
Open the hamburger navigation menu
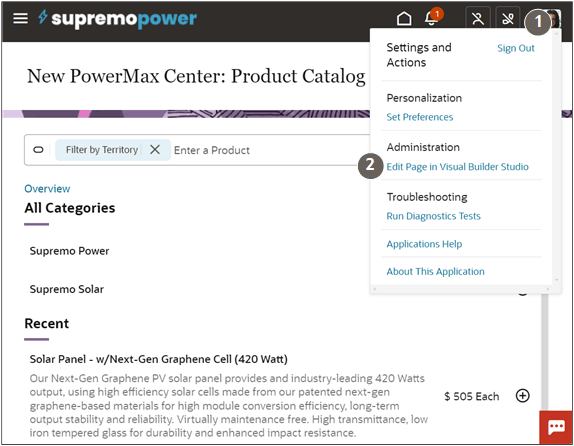pyautogui.click(x=20, y=18)
